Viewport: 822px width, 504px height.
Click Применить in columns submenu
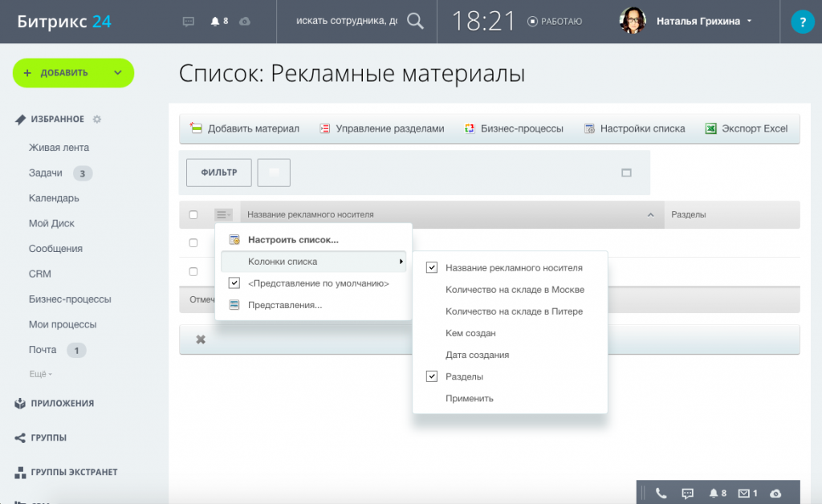click(x=469, y=399)
